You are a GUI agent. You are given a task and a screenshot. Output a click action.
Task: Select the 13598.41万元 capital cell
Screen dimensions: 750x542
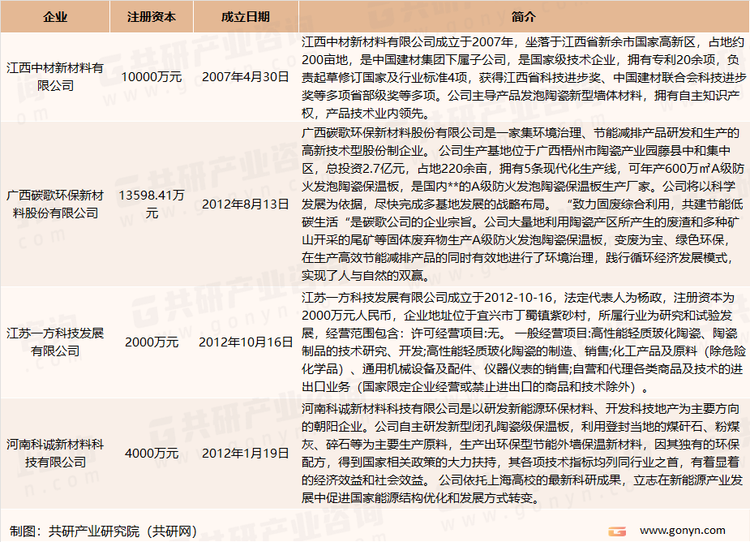coord(151,204)
